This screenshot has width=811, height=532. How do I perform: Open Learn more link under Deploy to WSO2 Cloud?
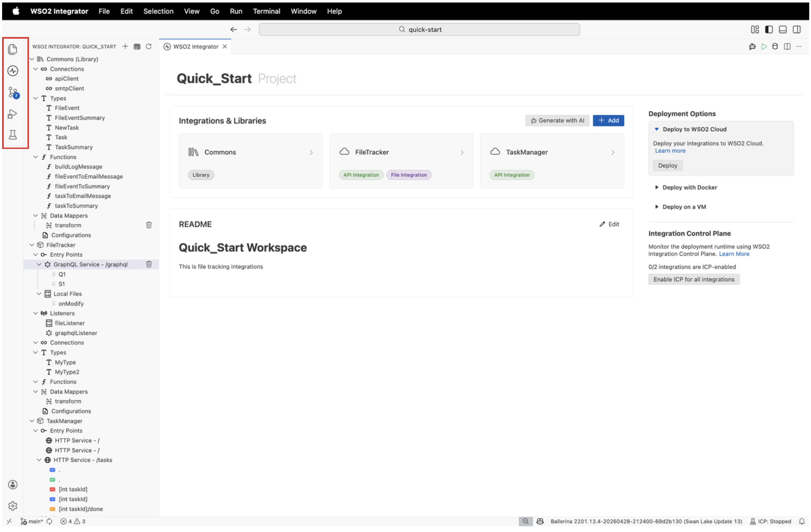click(670, 151)
